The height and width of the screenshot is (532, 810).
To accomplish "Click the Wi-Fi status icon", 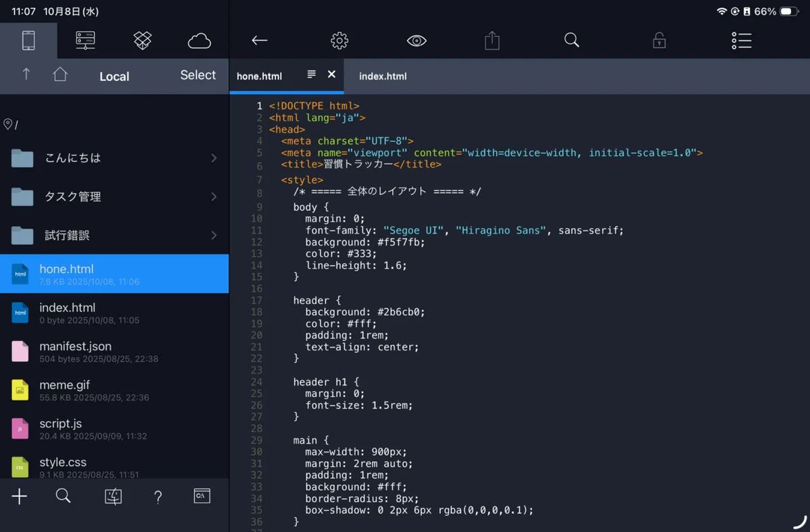I will (722, 11).
